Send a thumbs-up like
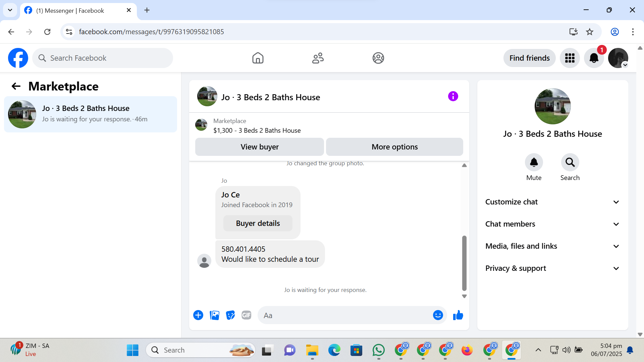The height and width of the screenshot is (362, 644). click(458, 315)
